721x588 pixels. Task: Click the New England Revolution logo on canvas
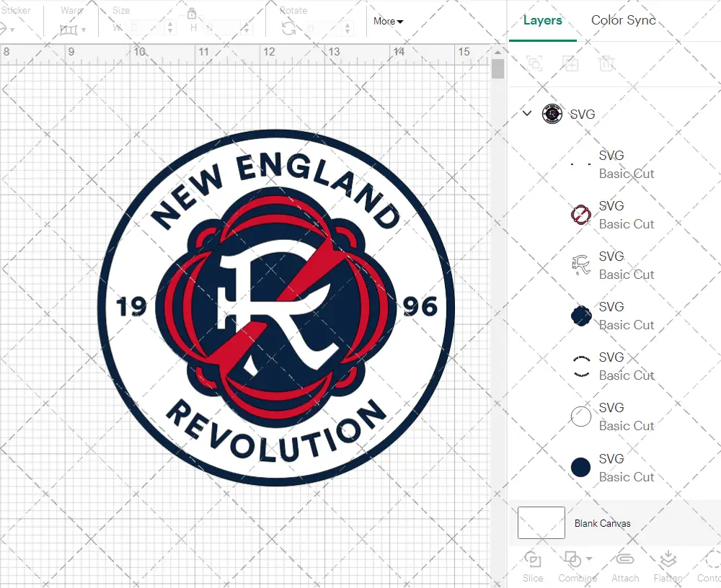click(276, 307)
